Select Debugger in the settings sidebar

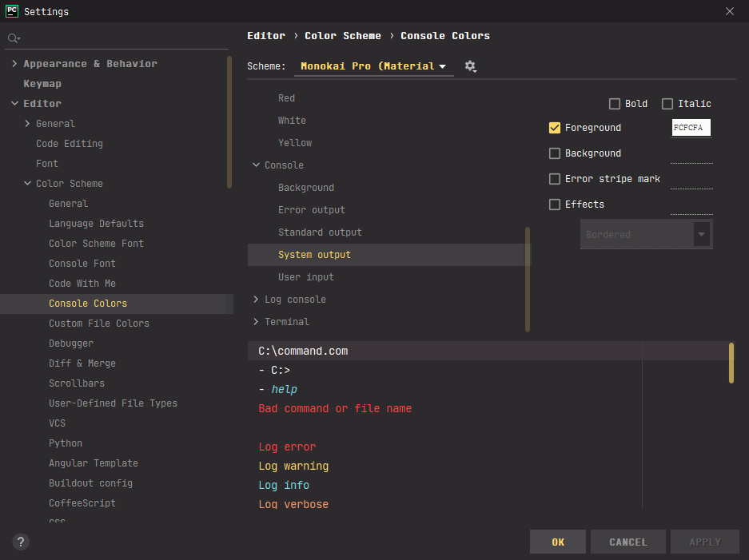click(x=70, y=343)
